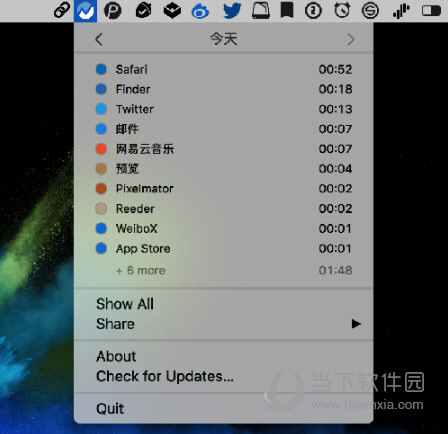Expand the Share submenu arrow
This screenshot has height=434, width=448.
356,324
